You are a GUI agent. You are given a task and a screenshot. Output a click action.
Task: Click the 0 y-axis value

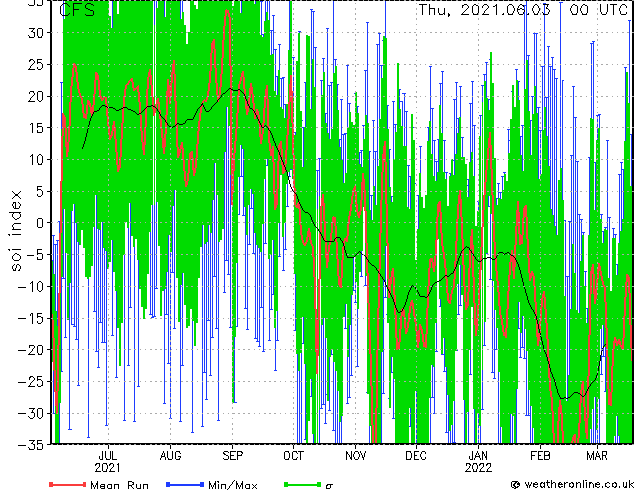(39, 223)
